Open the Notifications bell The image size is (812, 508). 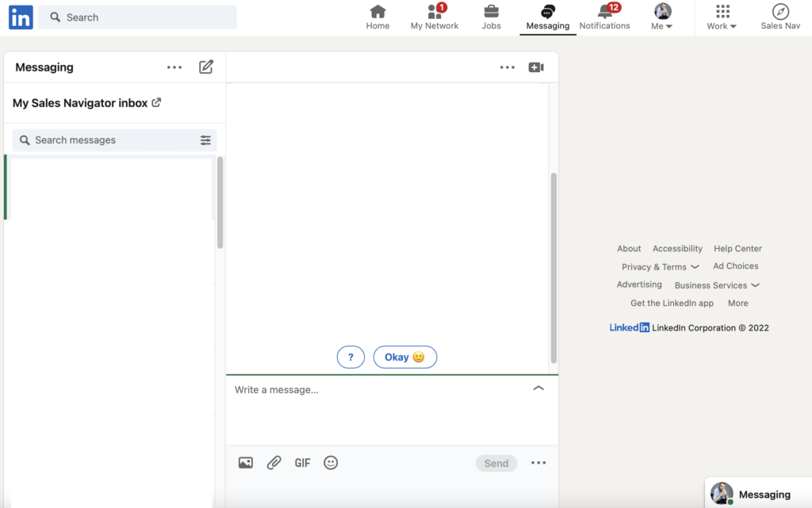pyautogui.click(x=604, y=17)
